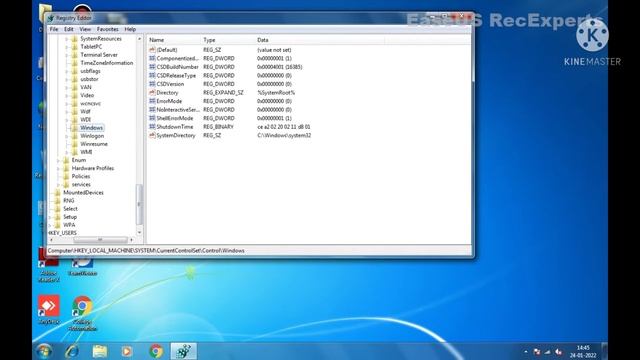Click %SystemRoot% data text

click(x=276, y=93)
